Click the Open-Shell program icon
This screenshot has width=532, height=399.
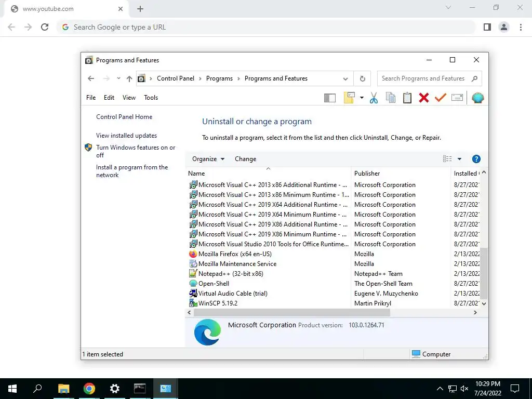pos(193,283)
